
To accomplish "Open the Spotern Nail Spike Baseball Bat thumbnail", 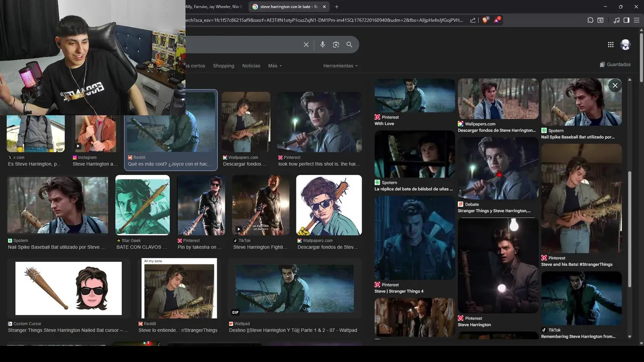I will click(x=57, y=205).
